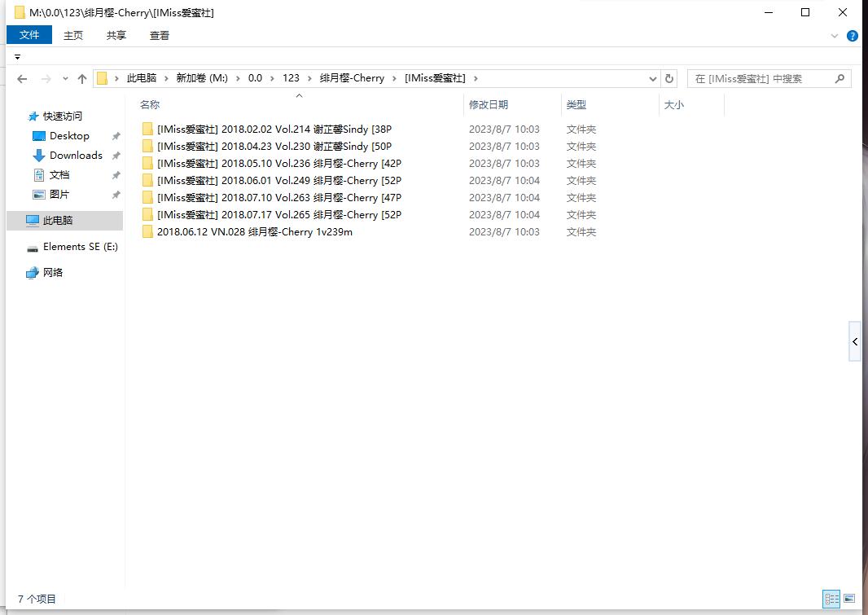Switch to large thumbnails view icon
The width and height of the screenshot is (868, 615).
click(849, 599)
